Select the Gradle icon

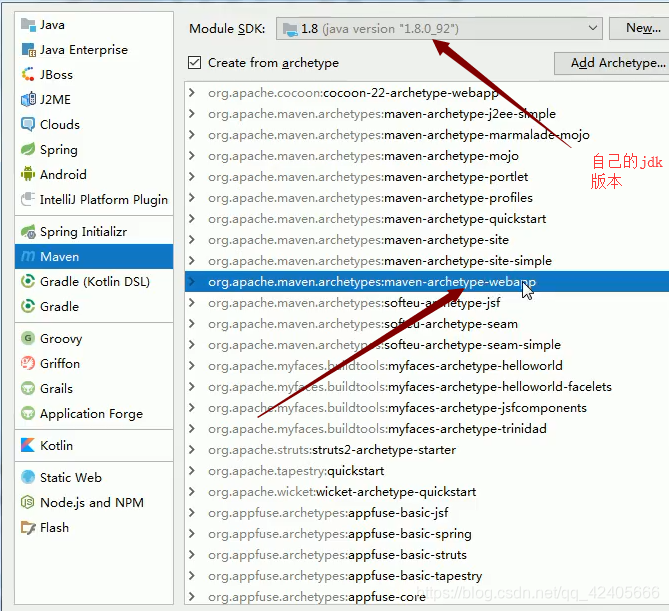point(28,306)
